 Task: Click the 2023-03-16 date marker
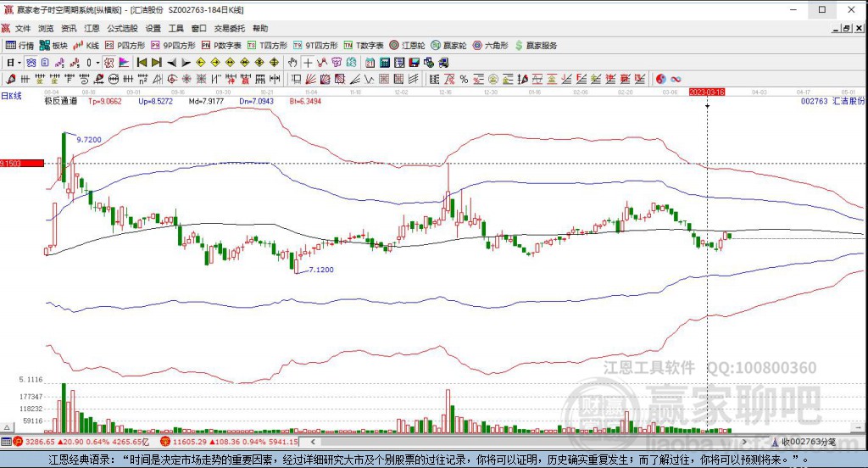pyautogui.click(x=707, y=92)
